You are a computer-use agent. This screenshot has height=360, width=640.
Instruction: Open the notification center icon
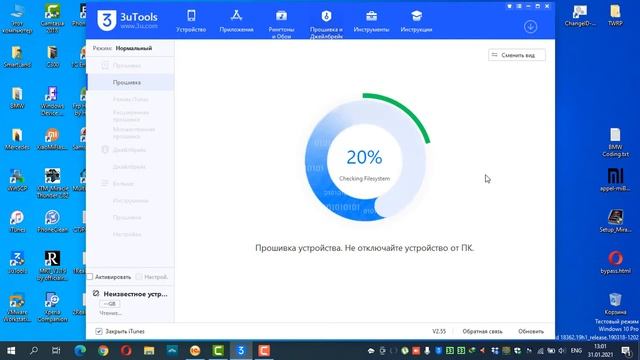[627, 350]
